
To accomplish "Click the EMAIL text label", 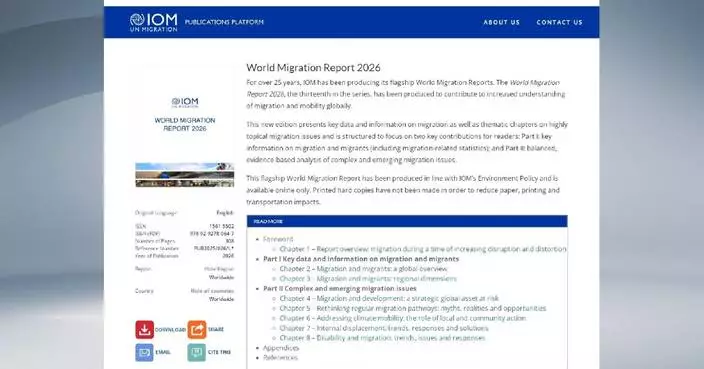I will [x=163, y=353].
